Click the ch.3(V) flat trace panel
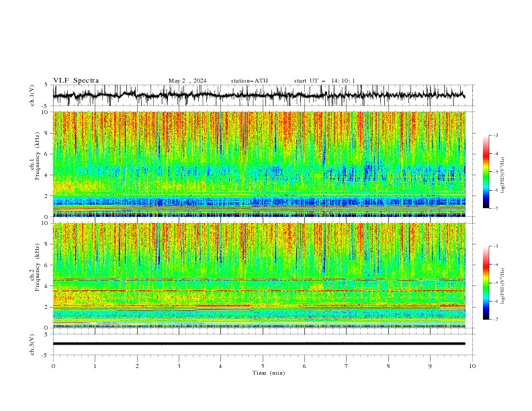 tap(264, 345)
